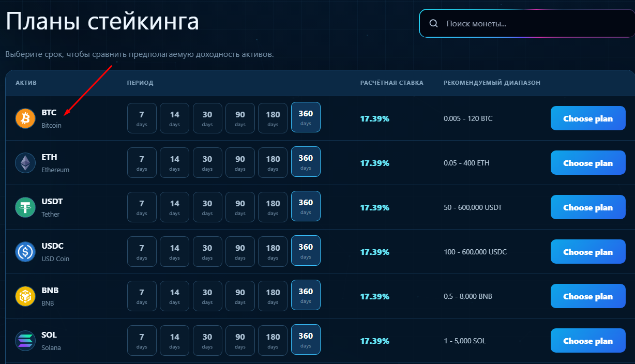Click the Tether name label
This screenshot has height=364, width=635.
pos(51,214)
